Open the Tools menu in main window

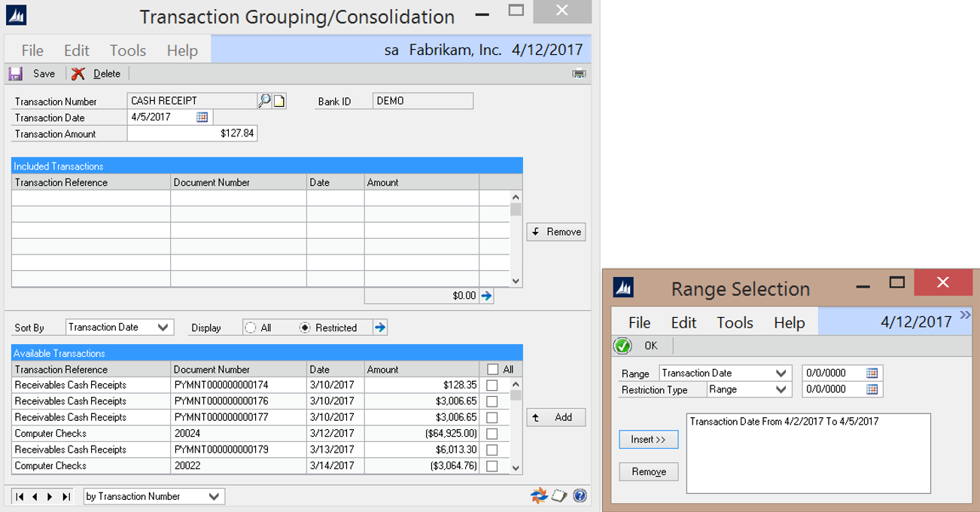pyautogui.click(x=128, y=50)
